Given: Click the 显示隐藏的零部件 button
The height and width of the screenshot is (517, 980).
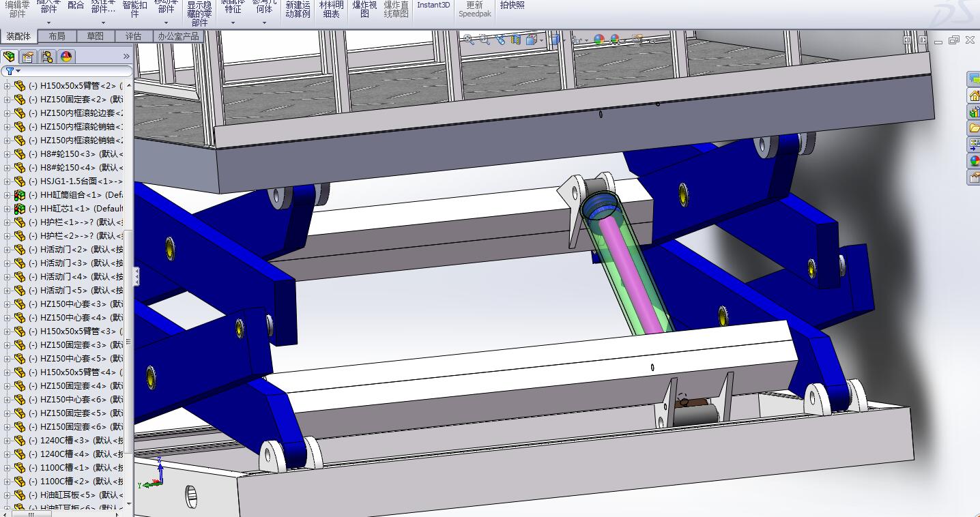Looking at the screenshot, I should point(199,13).
